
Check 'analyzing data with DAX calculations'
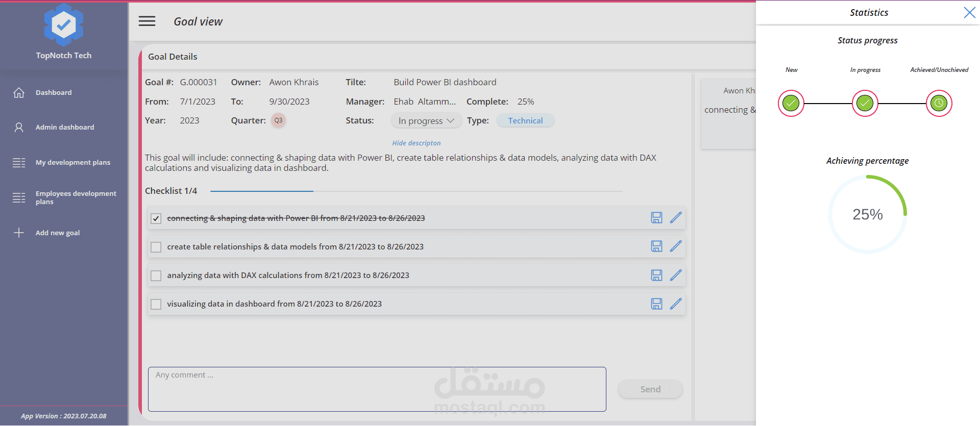156,275
